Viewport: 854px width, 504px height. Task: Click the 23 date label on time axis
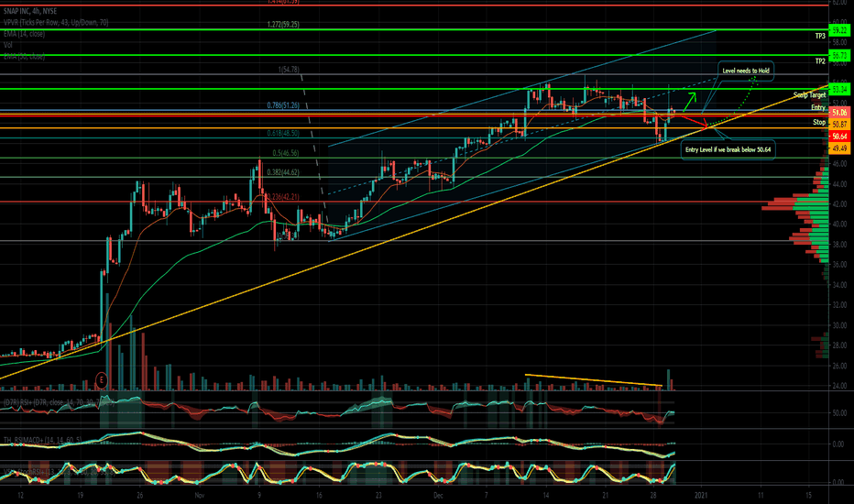tap(378, 495)
